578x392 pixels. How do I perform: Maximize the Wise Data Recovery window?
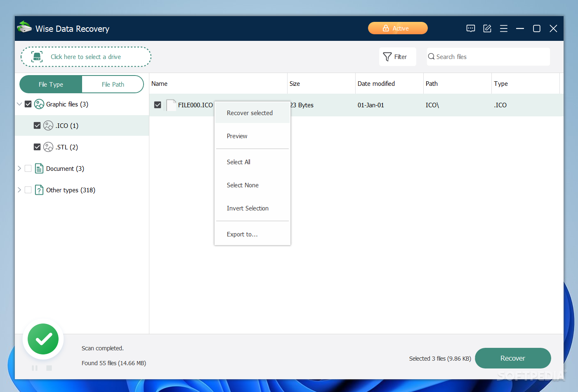pyautogui.click(x=537, y=28)
